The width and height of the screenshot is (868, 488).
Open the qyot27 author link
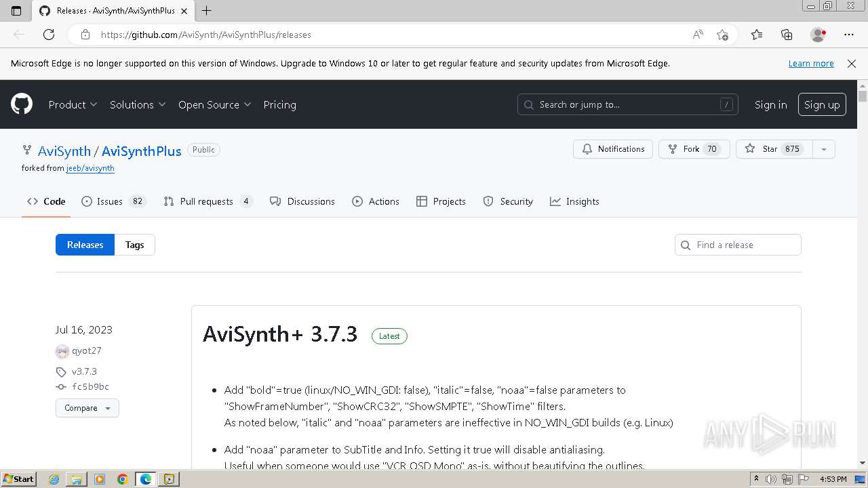[87, 350]
